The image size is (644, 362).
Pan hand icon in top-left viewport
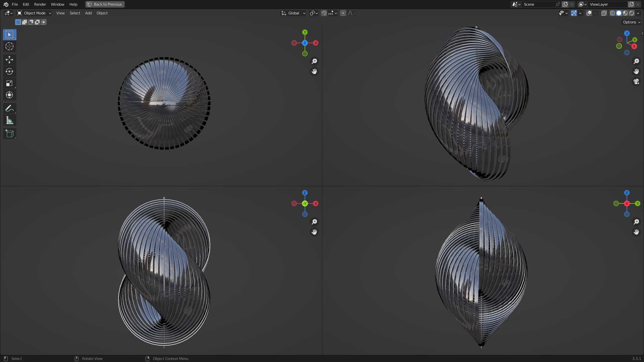coord(314,71)
